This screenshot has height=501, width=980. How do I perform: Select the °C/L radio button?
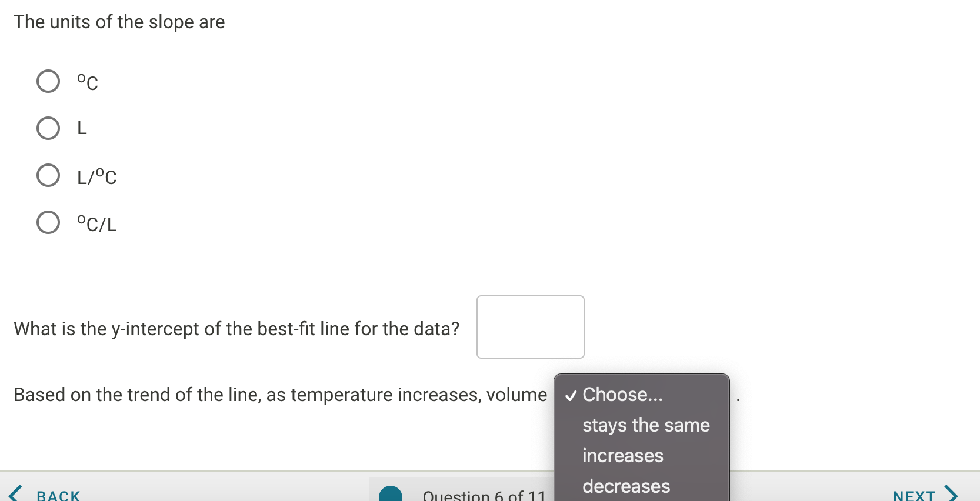(x=48, y=222)
